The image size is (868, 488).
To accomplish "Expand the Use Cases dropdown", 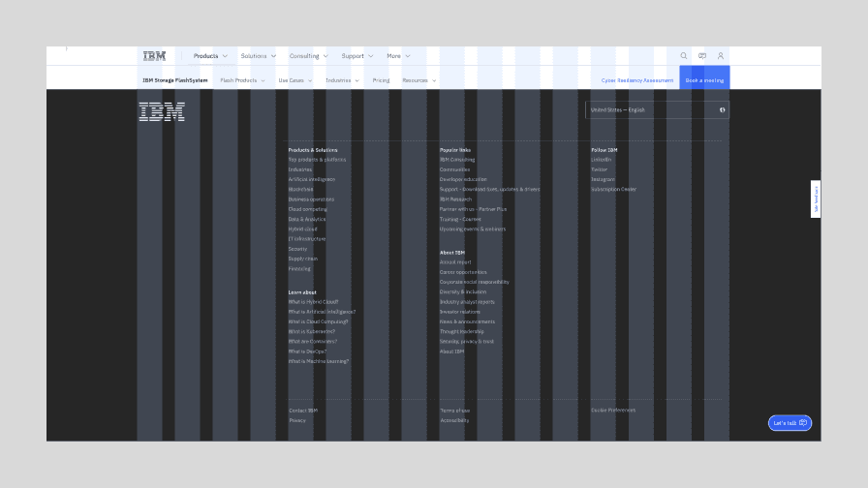I will tap(294, 80).
